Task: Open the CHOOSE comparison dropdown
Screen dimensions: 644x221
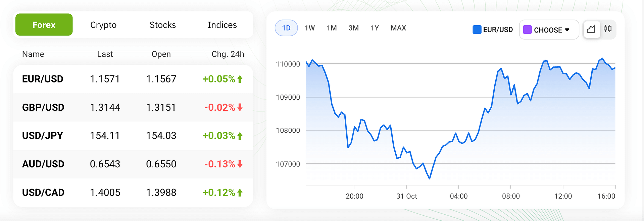Action: (x=549, y=30)
